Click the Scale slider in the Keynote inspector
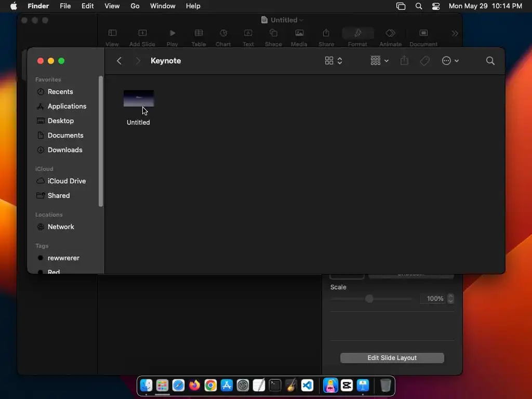This screenshot has height=399, width=532. (371, 299)
